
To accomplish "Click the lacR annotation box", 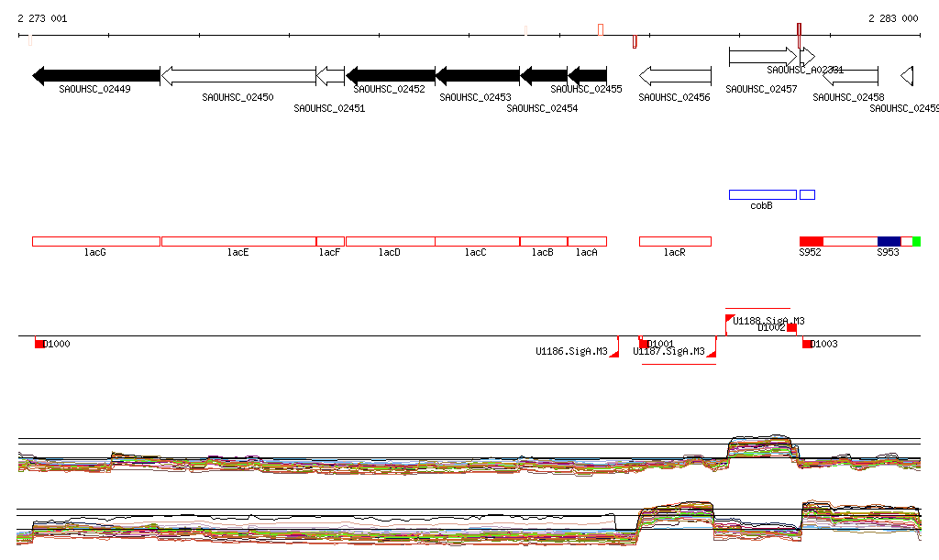I will click(x=675, y=241).
